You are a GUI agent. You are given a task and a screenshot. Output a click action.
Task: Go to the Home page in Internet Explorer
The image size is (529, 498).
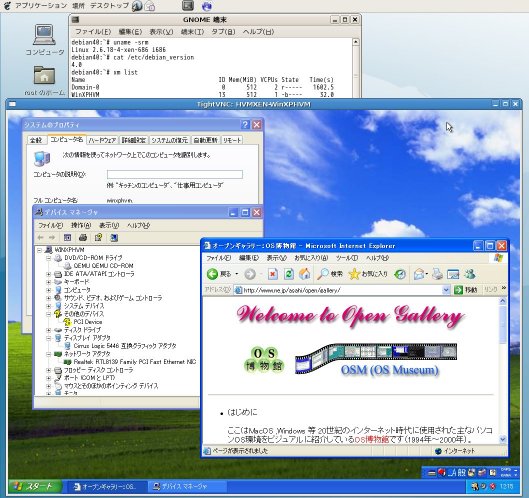pos(305,274)
